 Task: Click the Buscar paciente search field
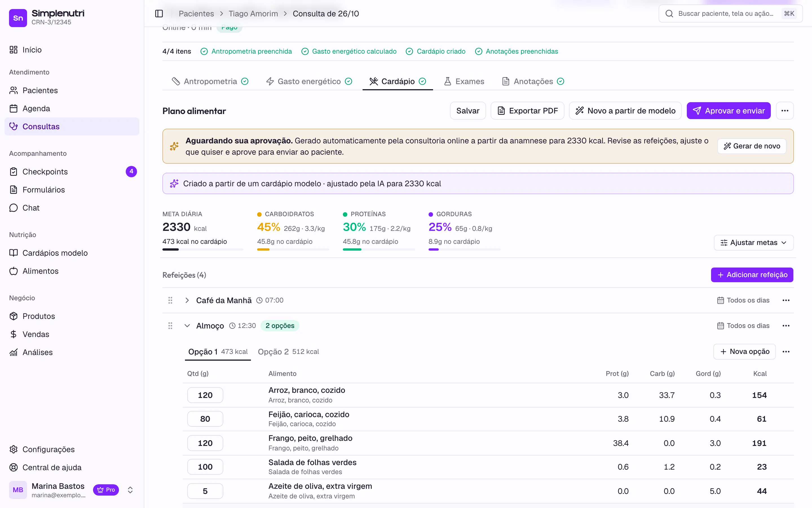(x=731, y=14)
